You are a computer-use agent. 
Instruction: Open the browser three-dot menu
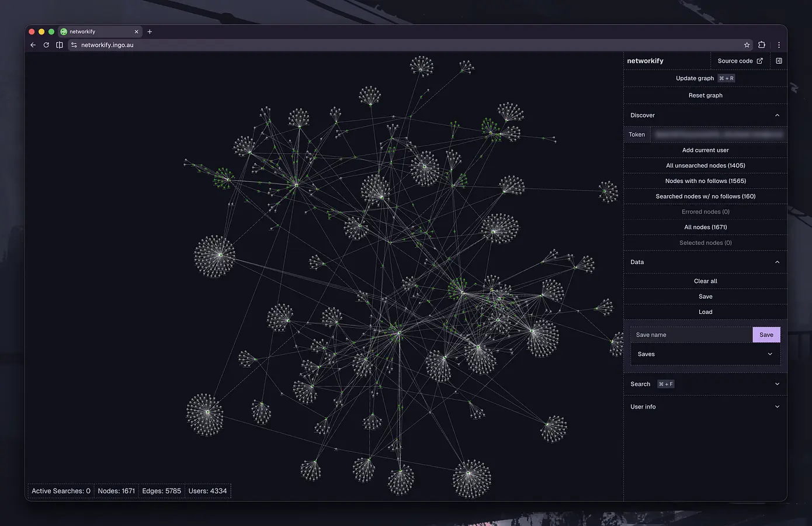(779, 45)
